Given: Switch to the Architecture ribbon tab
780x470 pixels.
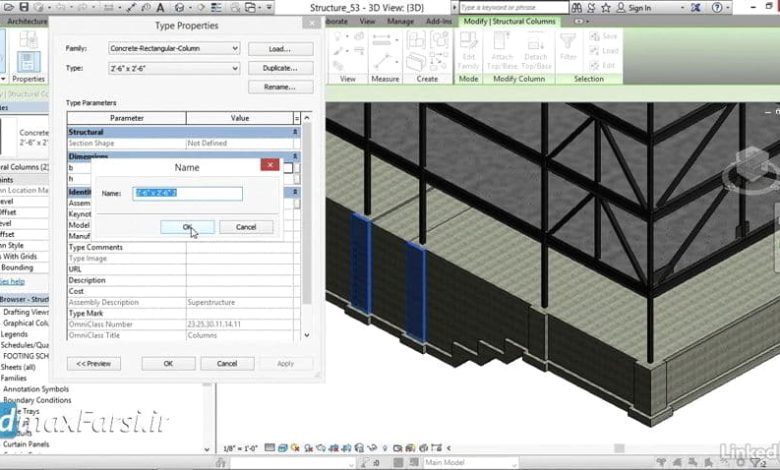Looking at the screenshot, I should (x=27, y=21).
